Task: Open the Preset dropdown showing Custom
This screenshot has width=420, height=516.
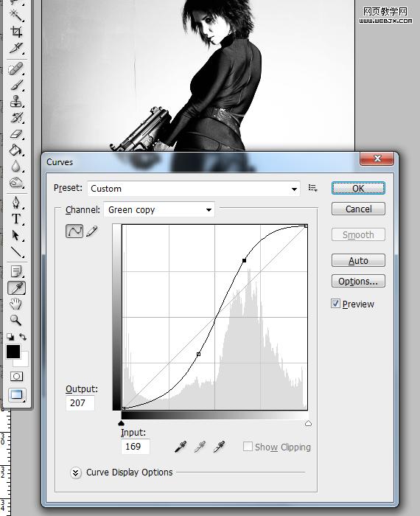Action: 194,189
